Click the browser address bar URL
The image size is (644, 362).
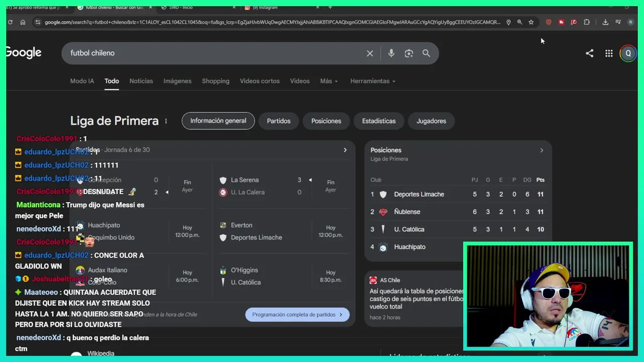[x=272, y=22]
